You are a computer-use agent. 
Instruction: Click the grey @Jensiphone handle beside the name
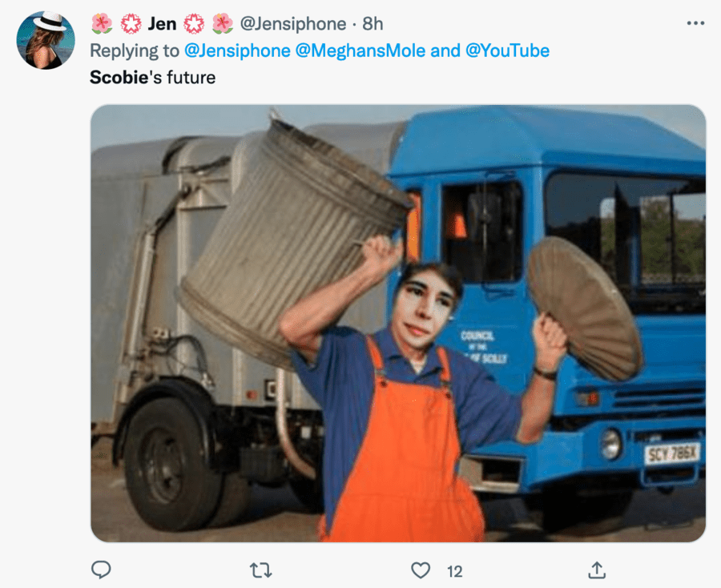[x=293, y=24]
